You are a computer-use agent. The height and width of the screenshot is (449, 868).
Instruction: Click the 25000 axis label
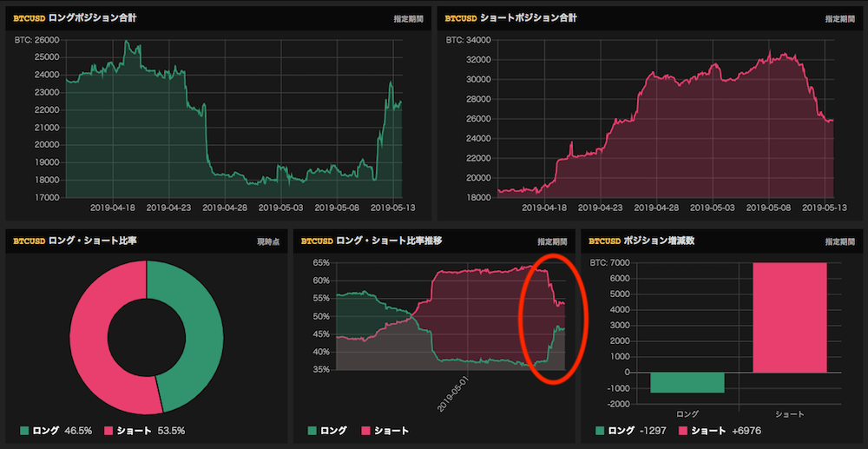pyautogui.click(x=47, y=57)
